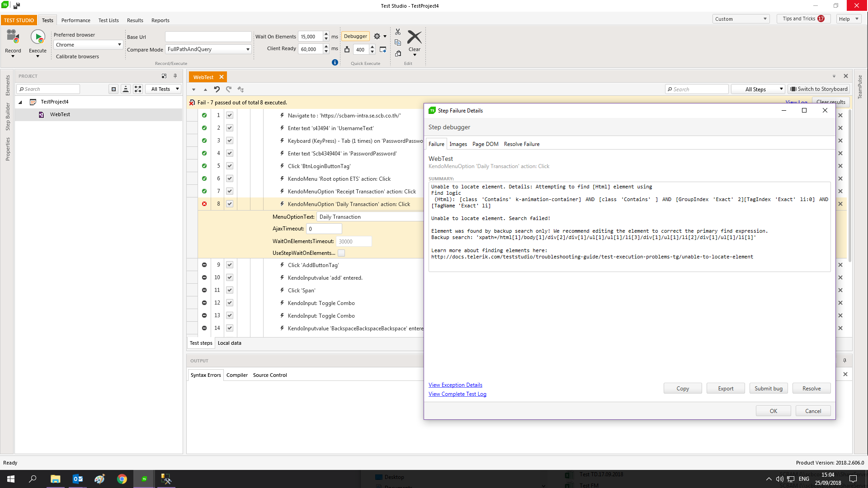Click the Clear X icon
Image resolution: width=868 pixels, height=488 pixels.
click(x=414, y=38)
